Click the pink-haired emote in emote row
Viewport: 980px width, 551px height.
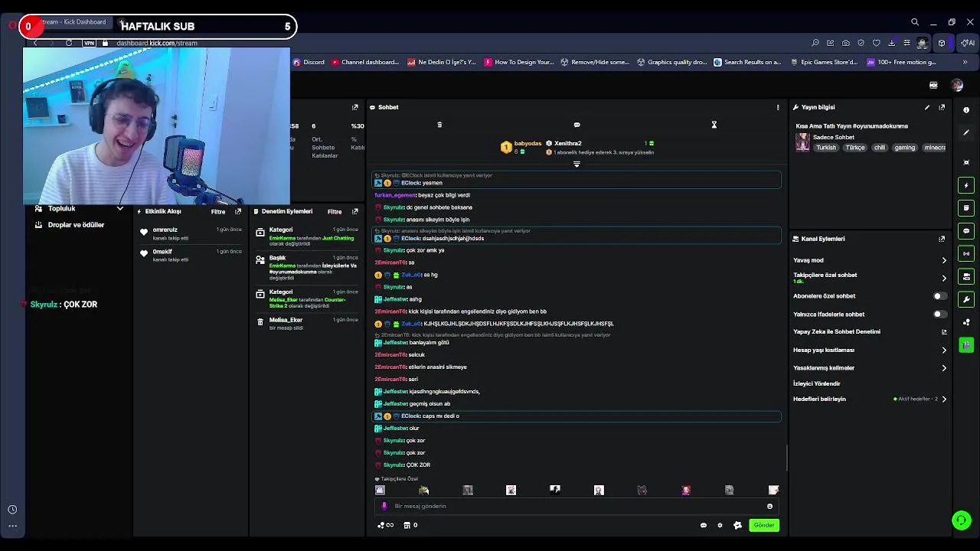(x=686, y=490)
